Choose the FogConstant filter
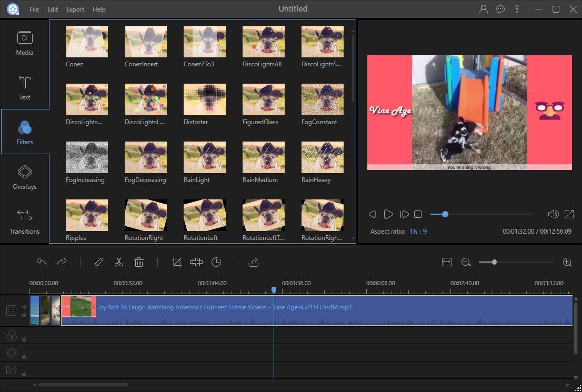Screen dimensions: 582x392 point(323,99)
